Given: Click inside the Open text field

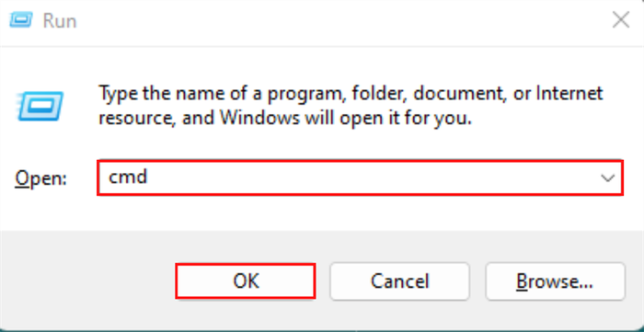Looking at the screenshot, I should [361, 177].
